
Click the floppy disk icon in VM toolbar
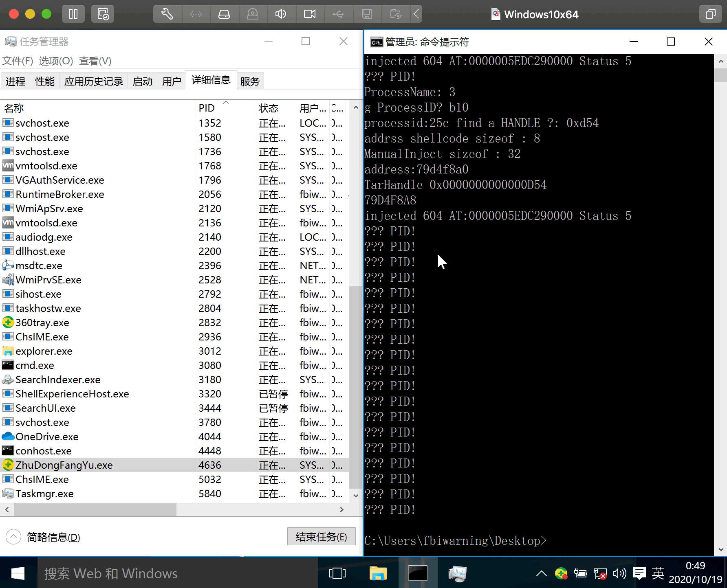point(367,14)
